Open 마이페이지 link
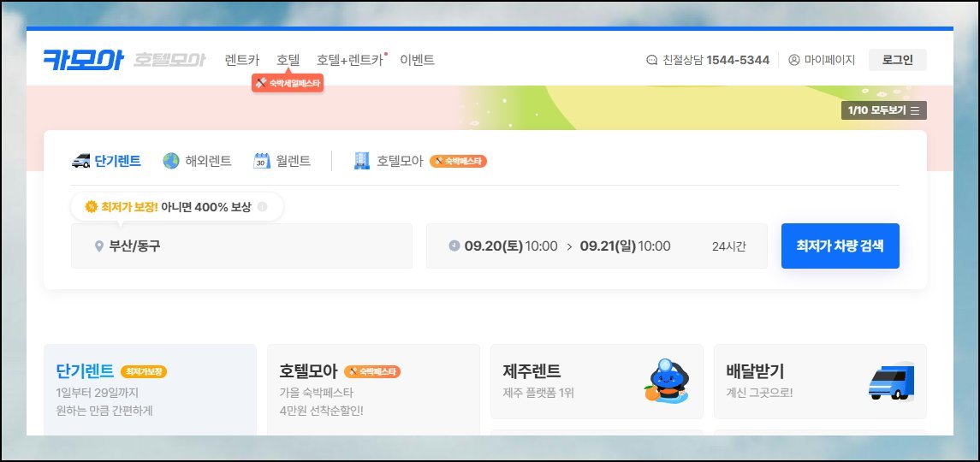The image size is (980, 462). (x=822, y=60)
